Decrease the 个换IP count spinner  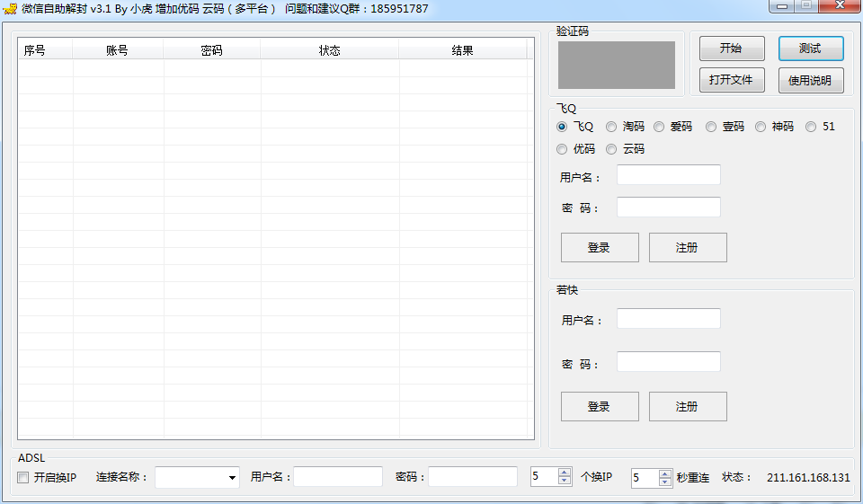coord(565,481)
